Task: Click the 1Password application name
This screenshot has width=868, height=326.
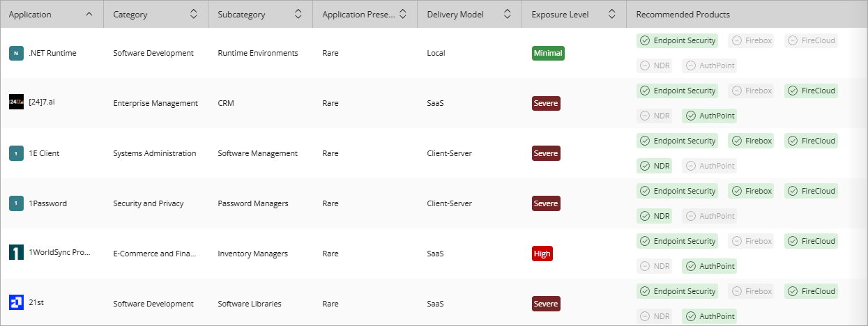Action: pos(48,203)
